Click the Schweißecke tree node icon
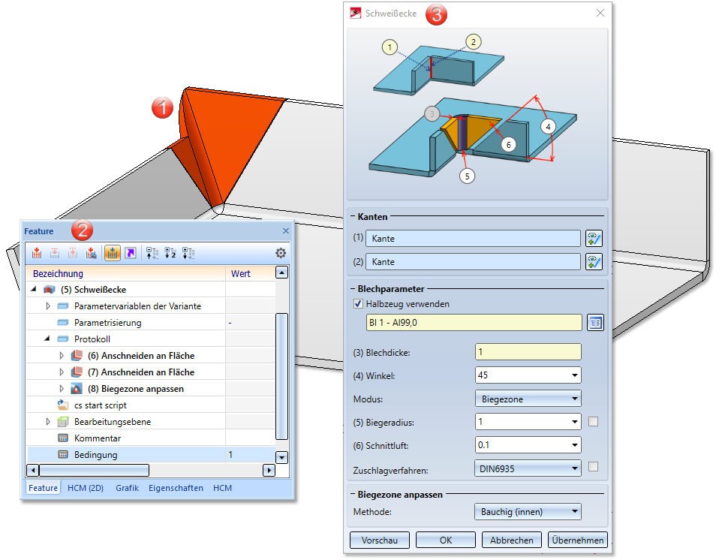Viewport: 728px width, 560px height. (x=50, y=290)
